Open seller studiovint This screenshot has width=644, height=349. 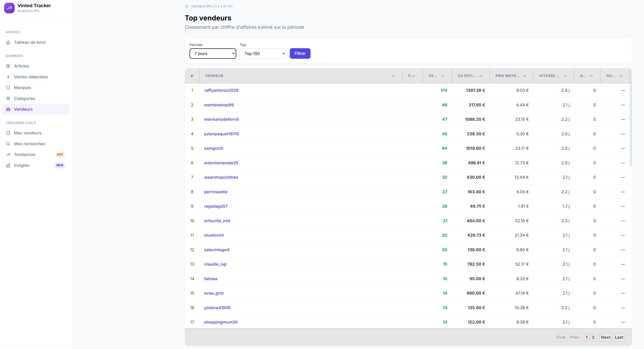(214, 235)
